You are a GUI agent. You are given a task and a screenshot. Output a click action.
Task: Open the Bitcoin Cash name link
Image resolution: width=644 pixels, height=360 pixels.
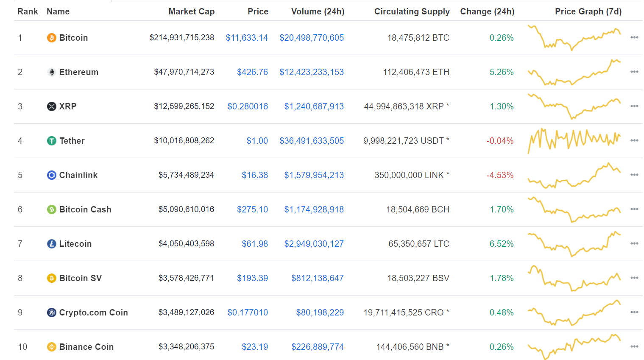click(85, 209)
